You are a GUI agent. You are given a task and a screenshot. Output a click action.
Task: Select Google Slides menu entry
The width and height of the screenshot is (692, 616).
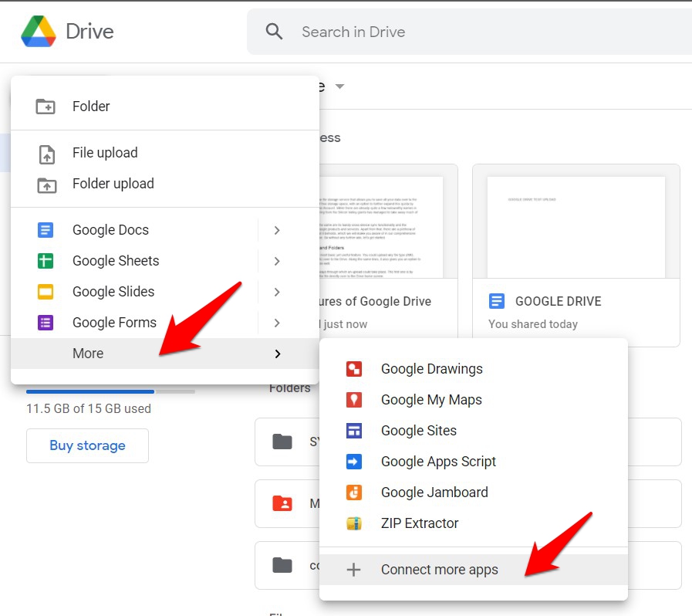164,292
